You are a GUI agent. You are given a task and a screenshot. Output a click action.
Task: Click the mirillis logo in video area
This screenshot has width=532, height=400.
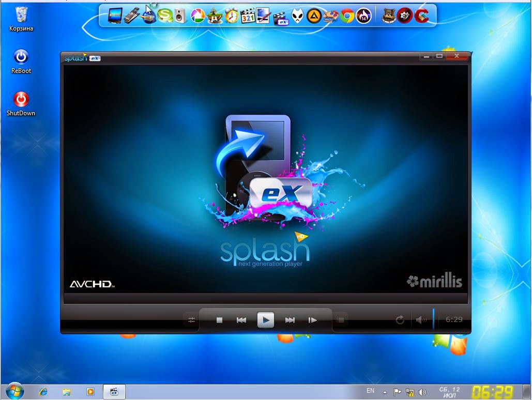pyautogui.click(x=434, y=281)
